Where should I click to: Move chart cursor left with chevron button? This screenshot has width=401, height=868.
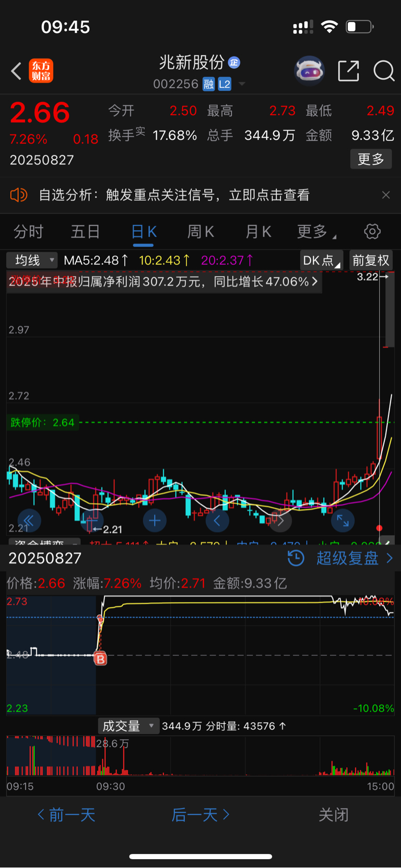(x=217, y=520)
